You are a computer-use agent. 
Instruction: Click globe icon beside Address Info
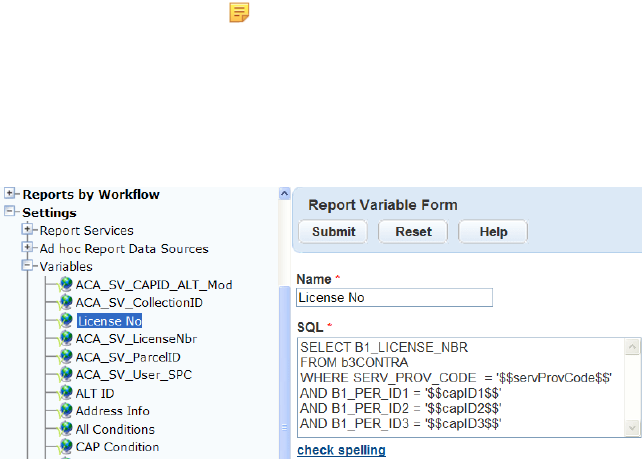point(66,410)
